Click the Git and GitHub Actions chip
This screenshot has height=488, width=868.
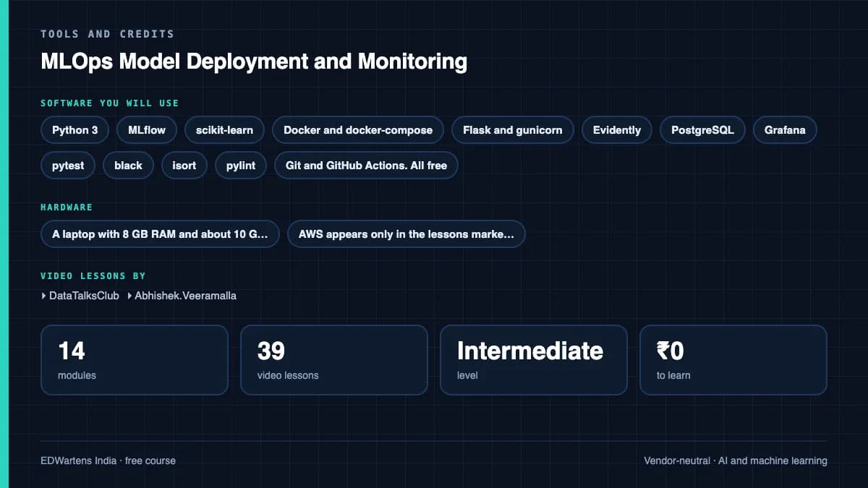pyautogui.click(x=366, y=166)
